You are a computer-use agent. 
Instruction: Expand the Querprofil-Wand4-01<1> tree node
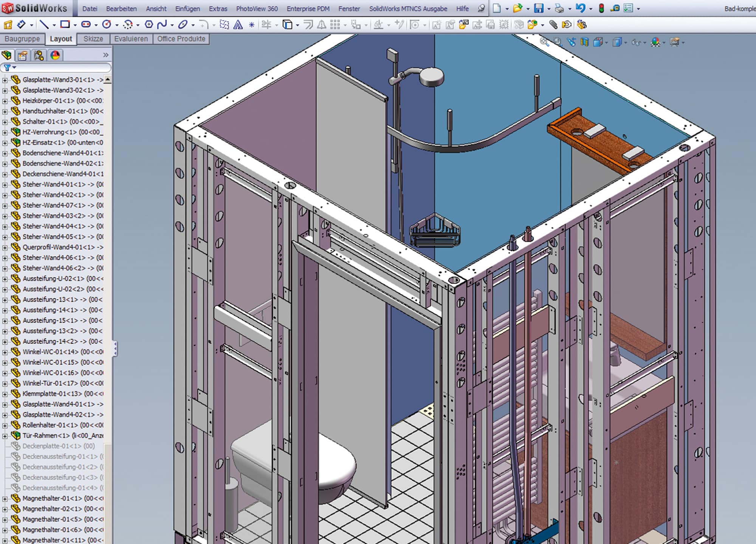coord(5,247)
